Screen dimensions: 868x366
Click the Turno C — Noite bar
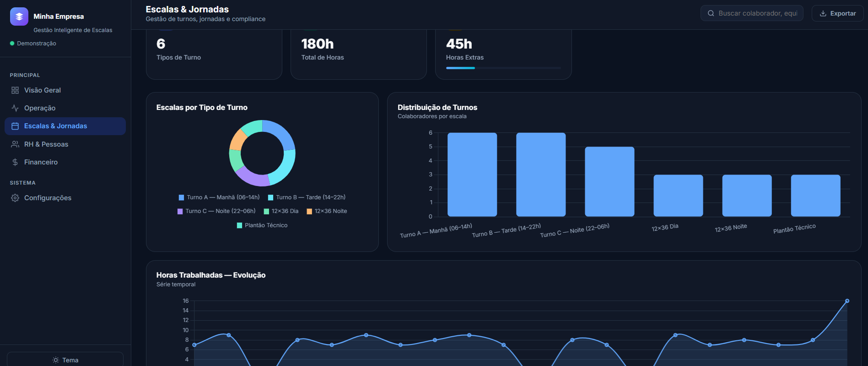[609, 181]
